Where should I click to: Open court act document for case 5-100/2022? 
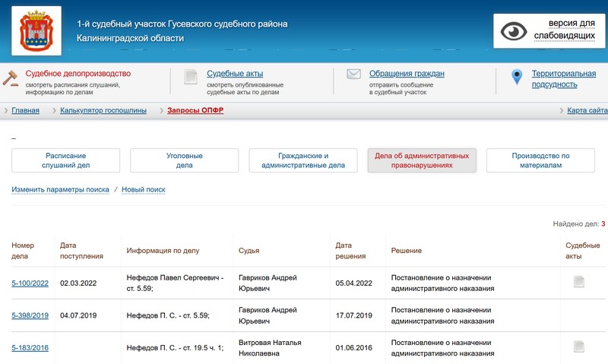[x=579, y=282]
